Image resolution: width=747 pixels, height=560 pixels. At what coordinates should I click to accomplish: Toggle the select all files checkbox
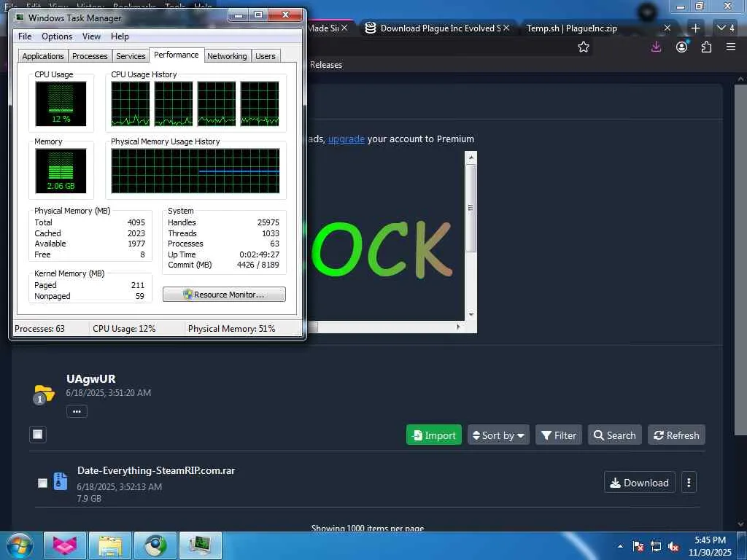[38, 435]
